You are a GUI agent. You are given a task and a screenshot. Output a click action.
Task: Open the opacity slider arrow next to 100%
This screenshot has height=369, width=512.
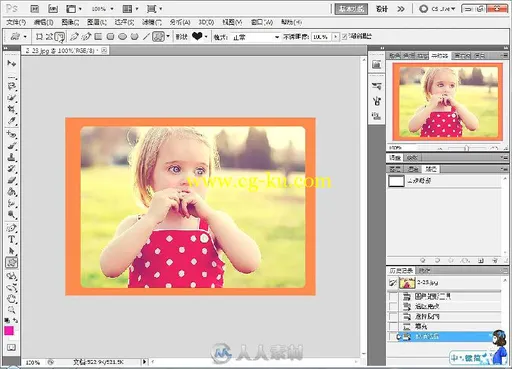pos(336,37)
